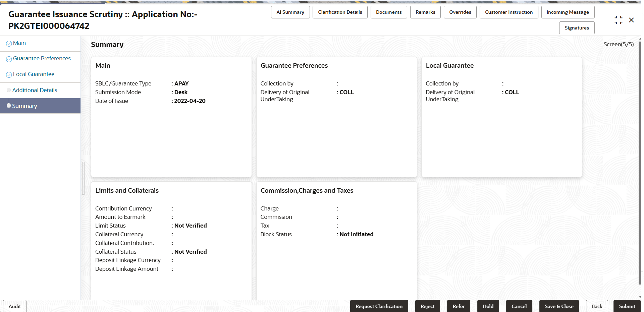Click the sidebar splitter handle
Screen dimensions: 644x312
pyautogui.click(x=83, y=178)
